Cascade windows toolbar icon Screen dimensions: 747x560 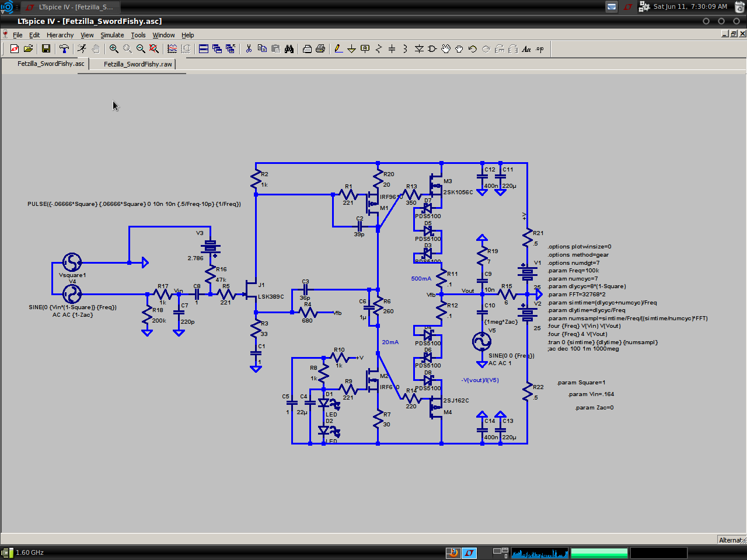click(217, 49)
